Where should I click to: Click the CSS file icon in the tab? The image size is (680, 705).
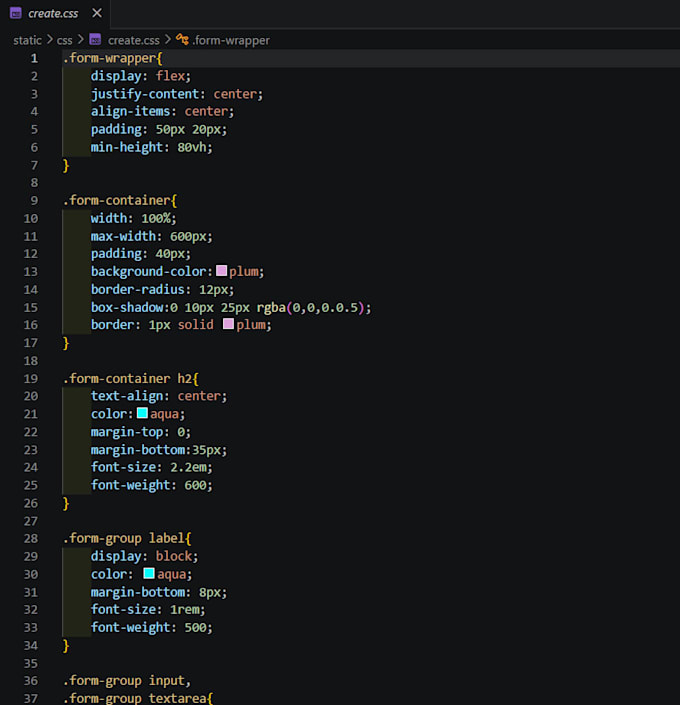pos(16,13)
